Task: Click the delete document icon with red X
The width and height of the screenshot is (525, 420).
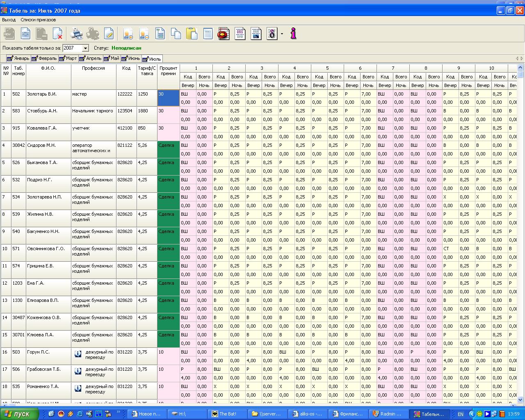Action: coord(58,34)
